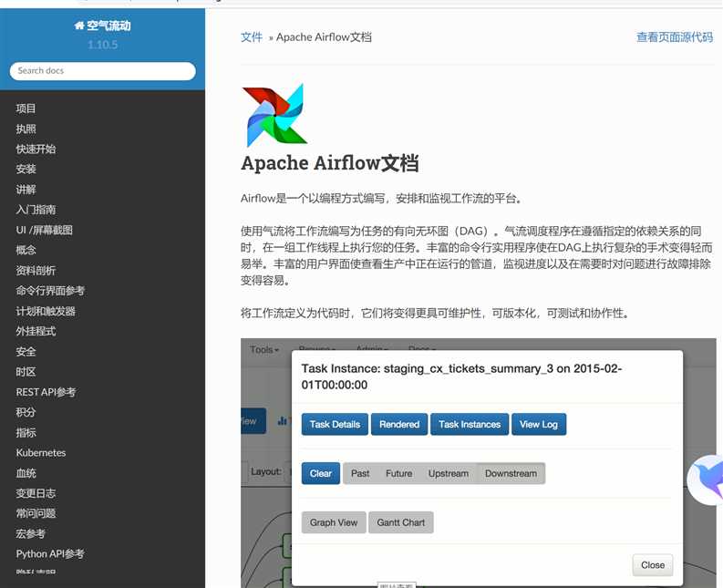Focus the Search docs field
The height and width of the screenshot is (588, 723).
pyautogui.click(x=102, y=71)
